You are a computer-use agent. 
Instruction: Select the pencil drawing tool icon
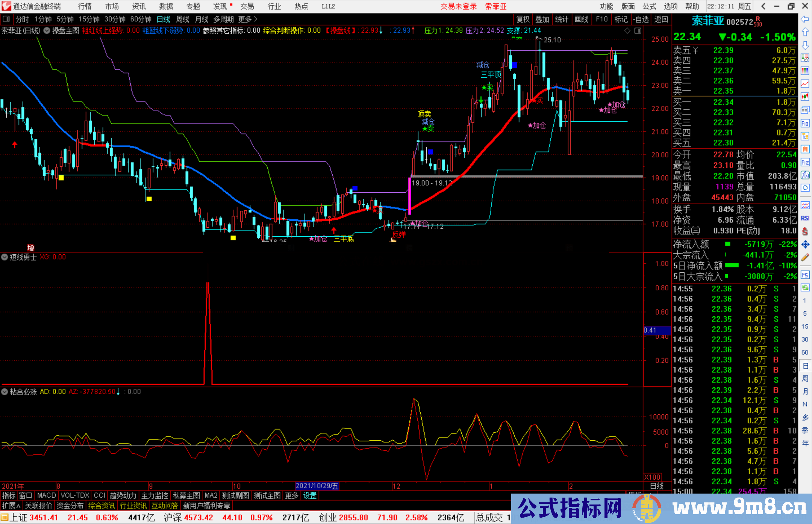point(805,258)
